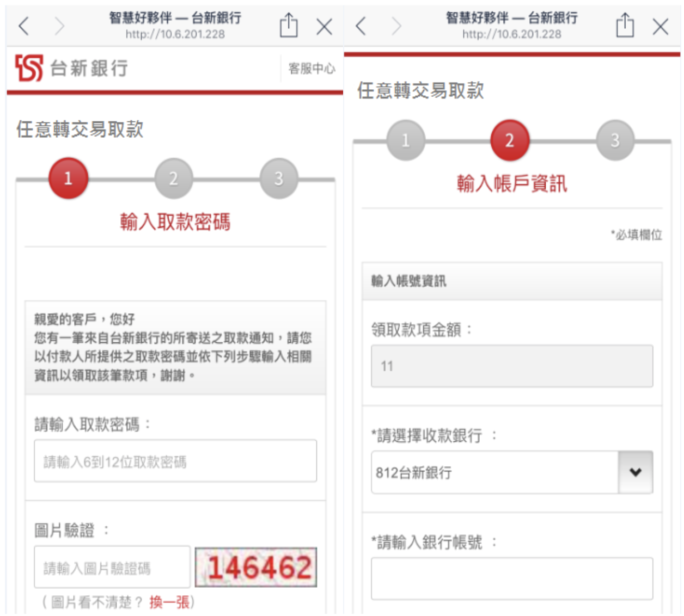The image size is (684, 616).
Task: Go forward in the right browser panel
Action: [396, 26]
